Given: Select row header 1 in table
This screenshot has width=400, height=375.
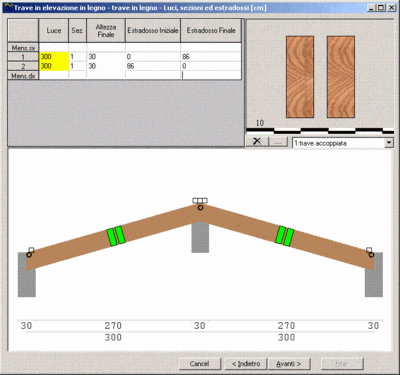Looking at the screenshot, I should [x=23, y=57].
